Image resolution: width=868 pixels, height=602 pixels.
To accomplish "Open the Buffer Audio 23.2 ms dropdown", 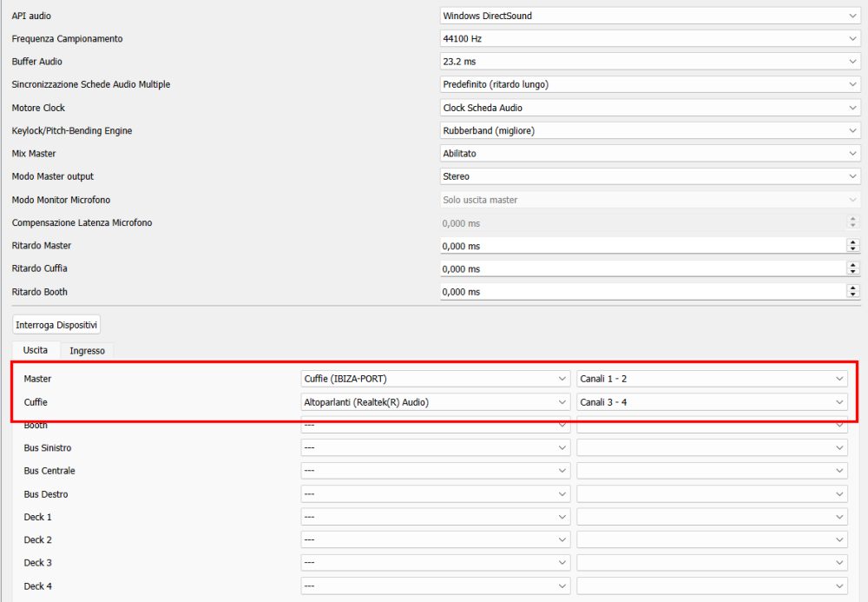I will [x=650, y=62].
